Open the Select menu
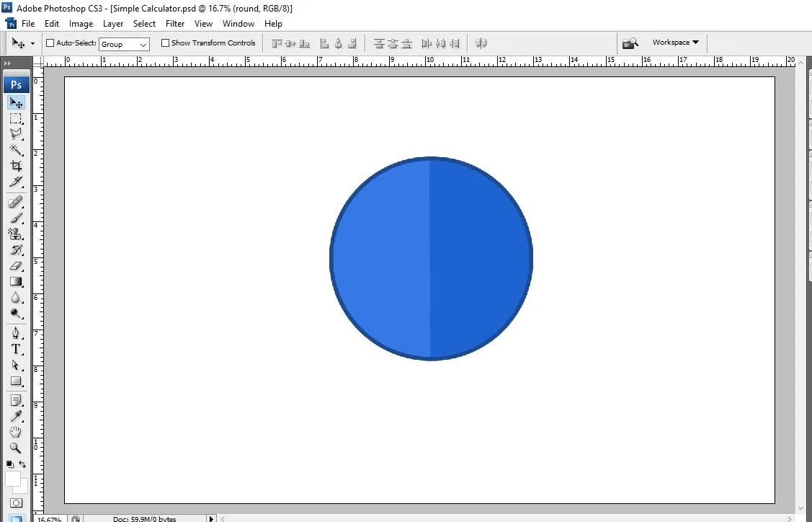Viewport: 812px width, 522px height. point(145,24)
